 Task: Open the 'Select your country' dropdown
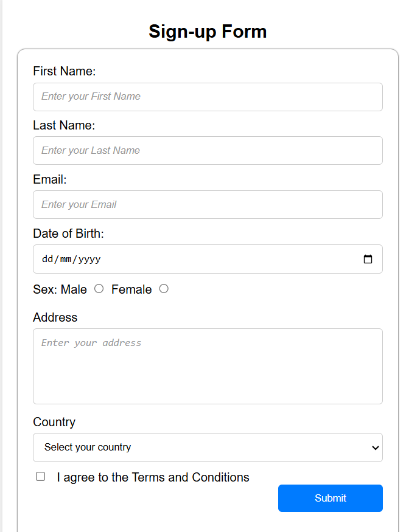tap(207, 447)
